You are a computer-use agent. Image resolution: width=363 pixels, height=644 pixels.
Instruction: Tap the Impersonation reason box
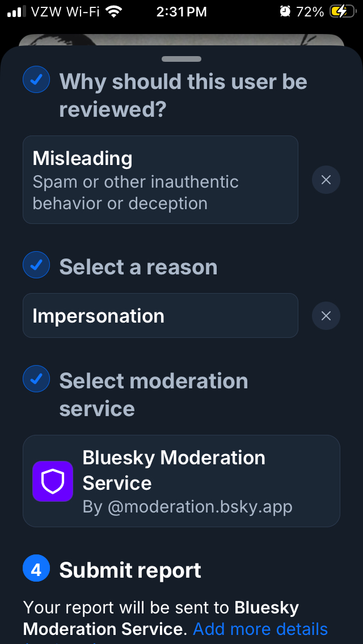[x=160, y=316]
